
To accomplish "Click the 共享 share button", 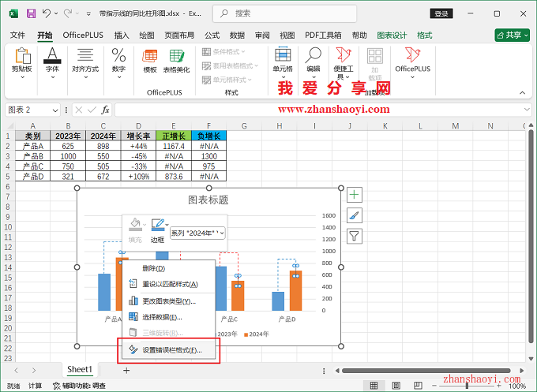I will [x=512, y=35].
